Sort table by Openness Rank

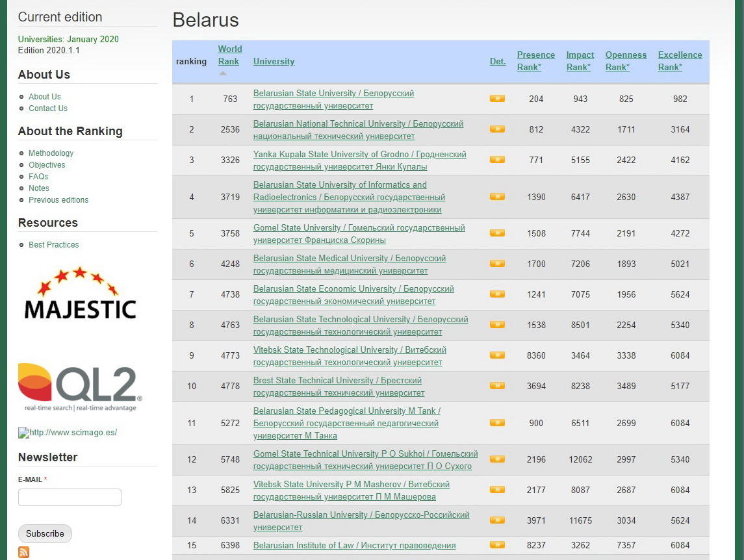626,61
